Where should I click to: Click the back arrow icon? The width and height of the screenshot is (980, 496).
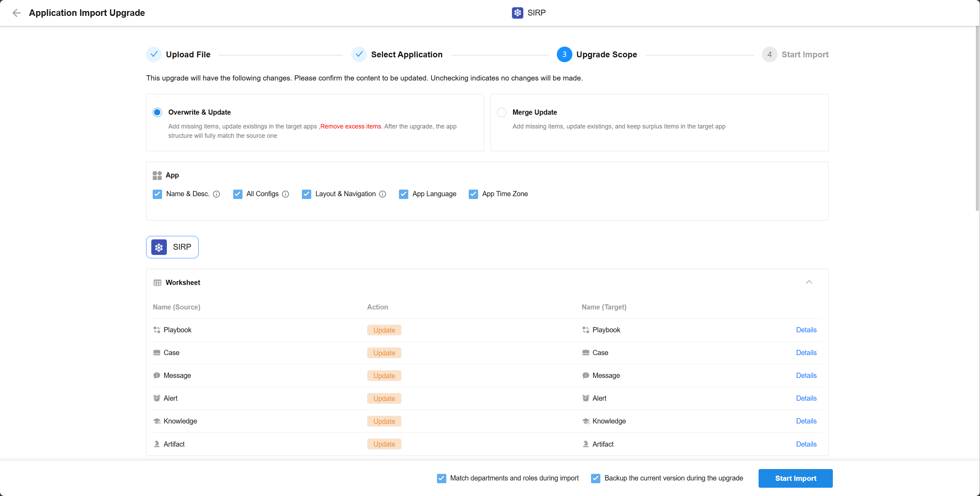[x=16, y=13]
